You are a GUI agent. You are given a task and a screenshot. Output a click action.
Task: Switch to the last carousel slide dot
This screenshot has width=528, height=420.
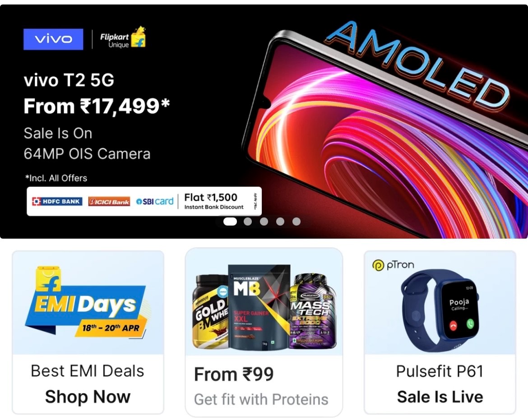[x=296, y=222]
